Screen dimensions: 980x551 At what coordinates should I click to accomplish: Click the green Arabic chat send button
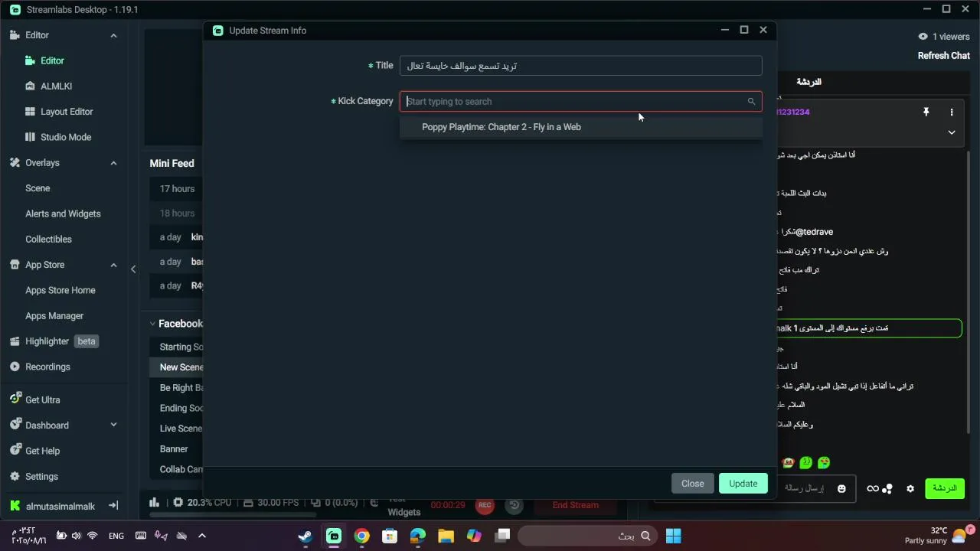pos(944,488)
